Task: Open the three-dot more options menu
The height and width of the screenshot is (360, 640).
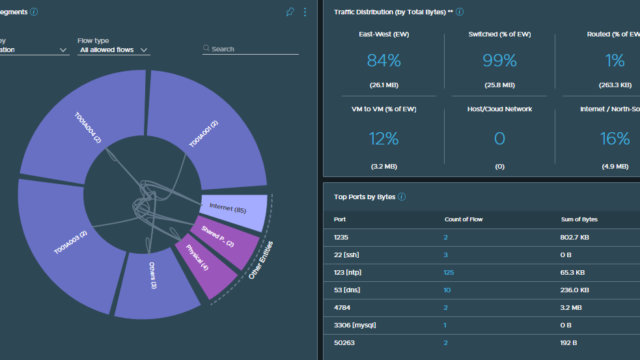Action: click(305, 12)
